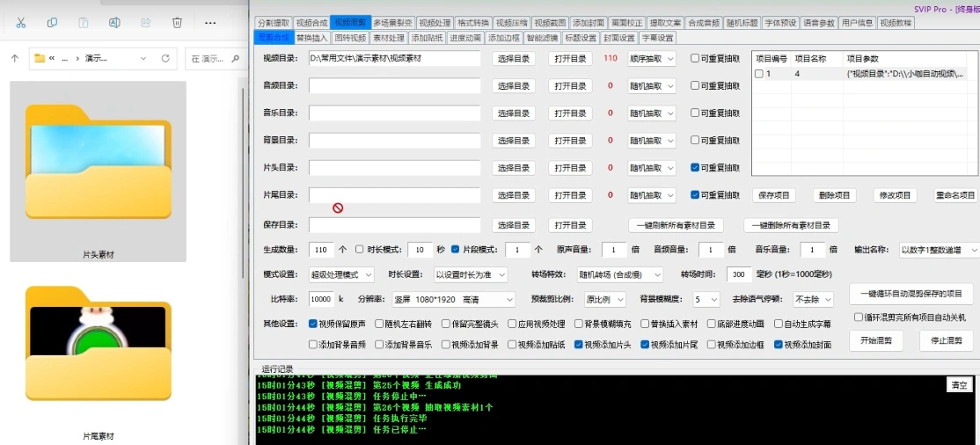
Task: Click the Copy icon in Explorer toolbar
Action: pos(52,22)
